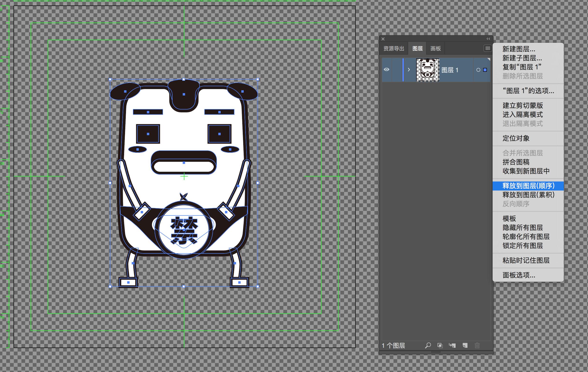Click the Create New Layer icon

click(x=465, y=345)
